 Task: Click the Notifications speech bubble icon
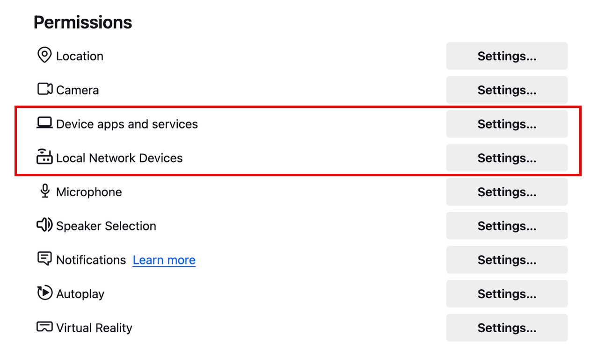pyautogui.click(x=44, y=259)
